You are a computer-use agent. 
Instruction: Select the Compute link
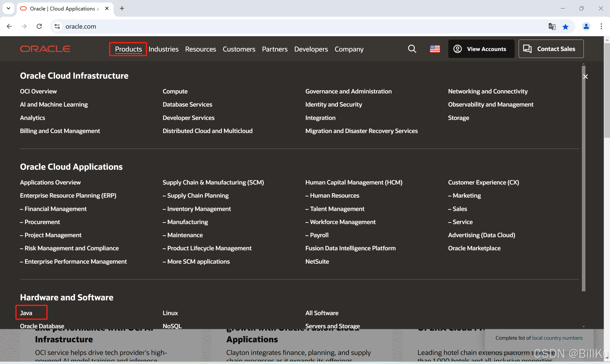coord(175,91)
